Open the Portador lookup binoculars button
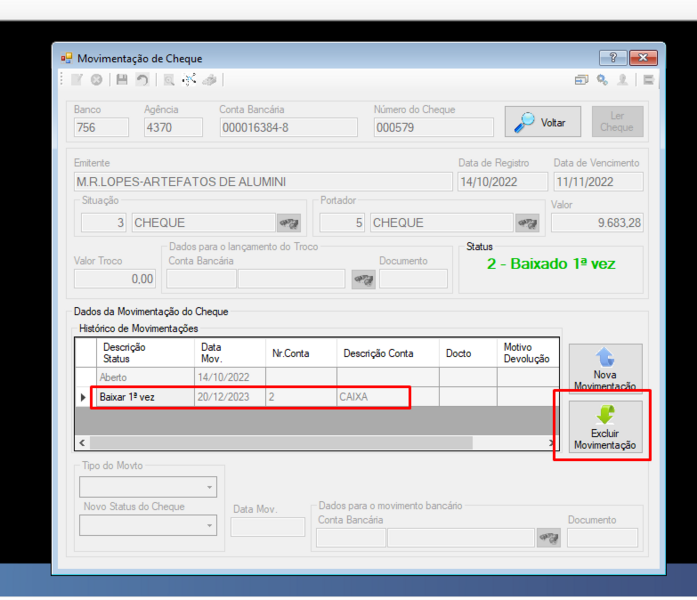The height and width of the screenshot is (600, 697). click(x=527, y=223)
